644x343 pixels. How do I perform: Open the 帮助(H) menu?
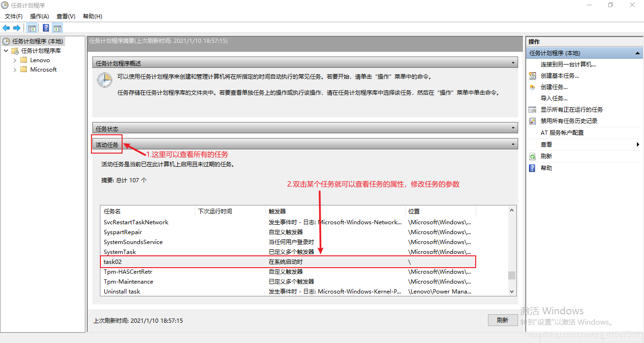click(x=92, y=16)
